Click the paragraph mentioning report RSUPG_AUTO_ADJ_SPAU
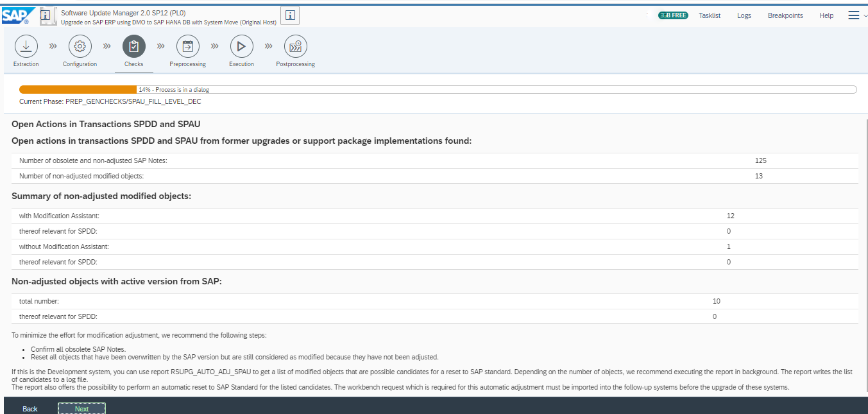Image resolution: width=868 pixels, height=414 pixels. point(432,375)
